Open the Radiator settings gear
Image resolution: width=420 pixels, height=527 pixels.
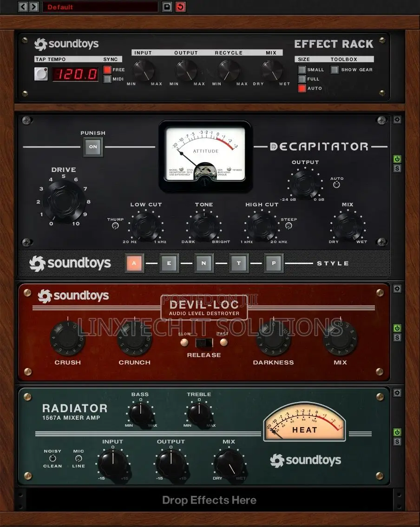tap(397, 393)
